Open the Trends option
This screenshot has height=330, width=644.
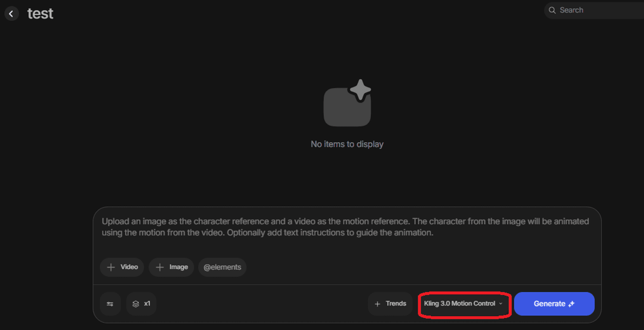click(391, 304)
